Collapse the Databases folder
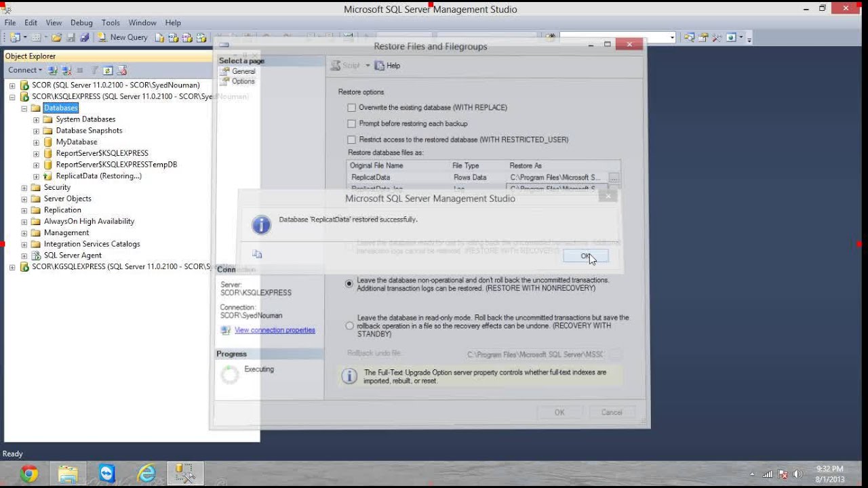868x488 pixels. (24, 108)
